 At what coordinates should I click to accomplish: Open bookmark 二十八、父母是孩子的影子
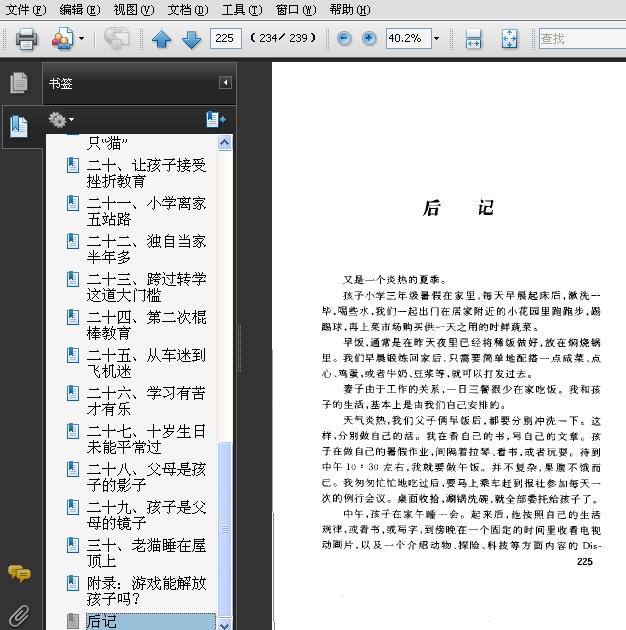[x=146, y=477]
